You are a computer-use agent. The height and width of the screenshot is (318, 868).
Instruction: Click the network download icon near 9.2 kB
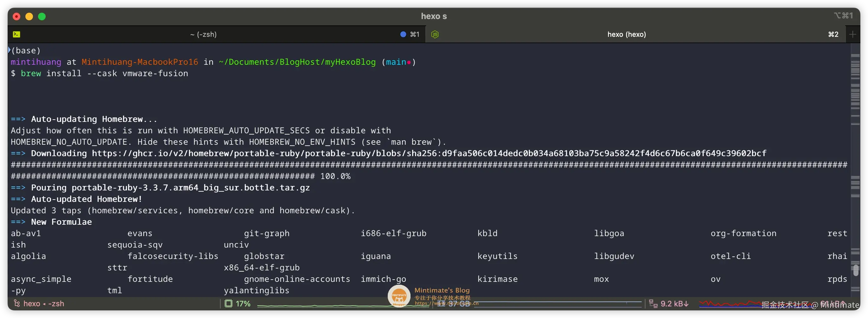click(x=653, y=303)
